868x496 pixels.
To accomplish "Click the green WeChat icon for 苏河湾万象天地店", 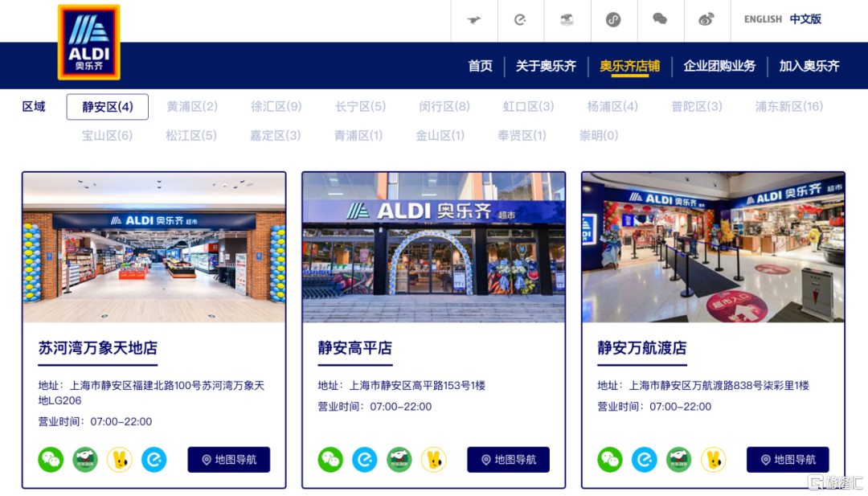I will coord(51,460).
